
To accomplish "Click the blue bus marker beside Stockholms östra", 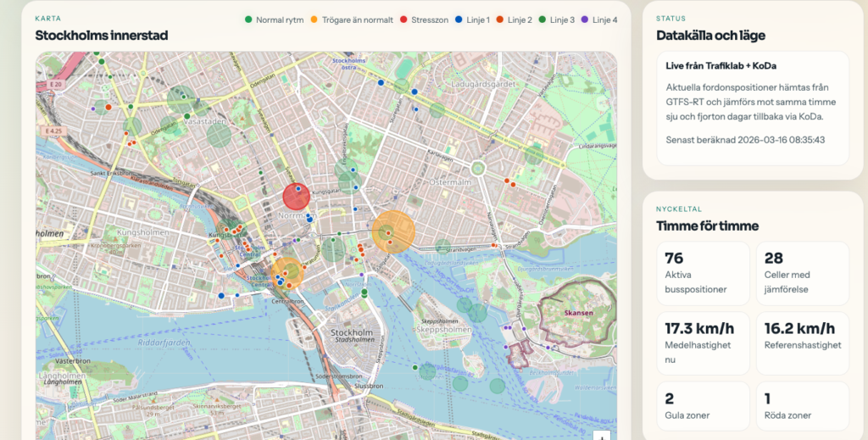I will pos(381,83).
